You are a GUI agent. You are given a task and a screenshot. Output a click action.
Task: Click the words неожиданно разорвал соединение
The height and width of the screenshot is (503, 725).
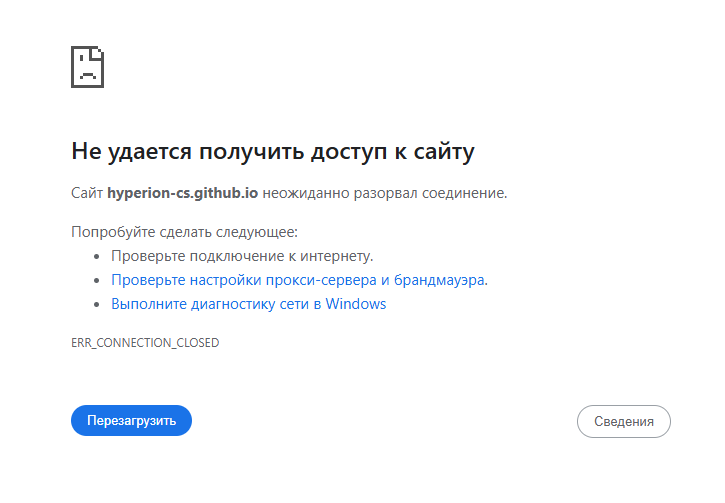pyautogui.click(x=385, y=192)
